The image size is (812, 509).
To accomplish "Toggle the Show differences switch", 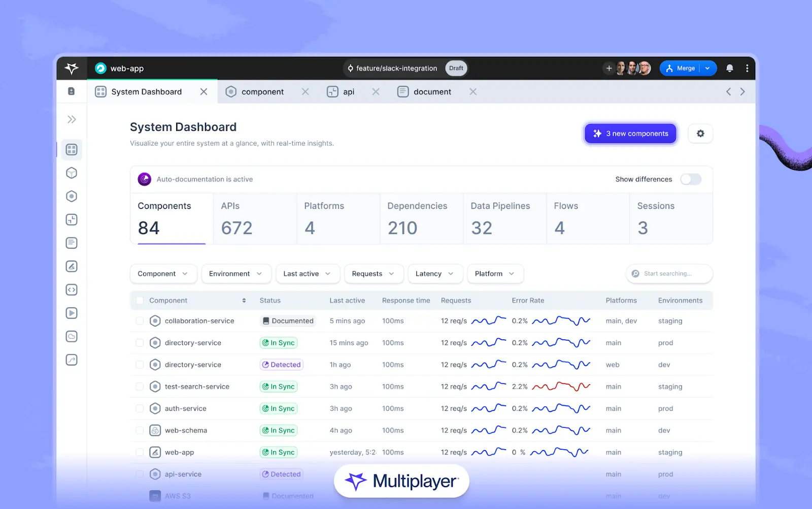I will click(x=691, y=179).
